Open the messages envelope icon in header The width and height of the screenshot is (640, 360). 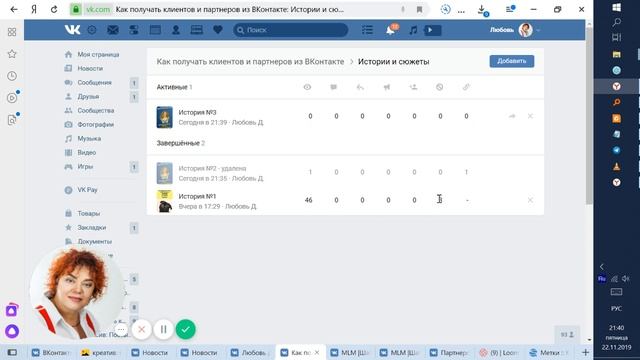pyautogui.click(x=113, y=30)
